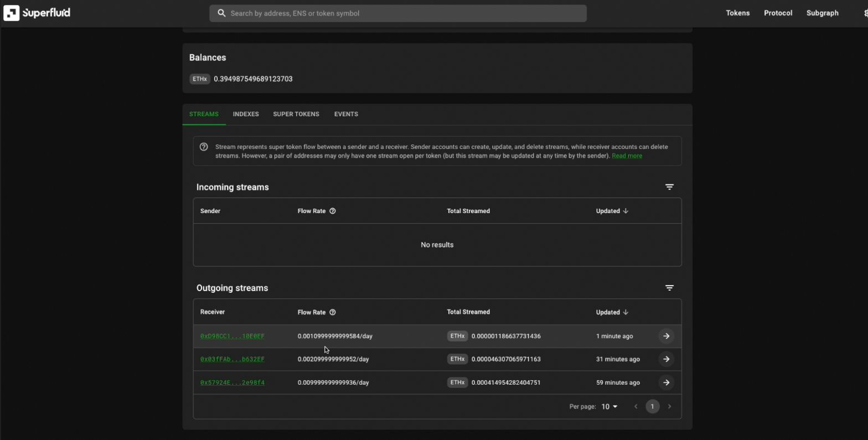
Task: Sort Incoming streams by Updated
Action: coord(612,211)
